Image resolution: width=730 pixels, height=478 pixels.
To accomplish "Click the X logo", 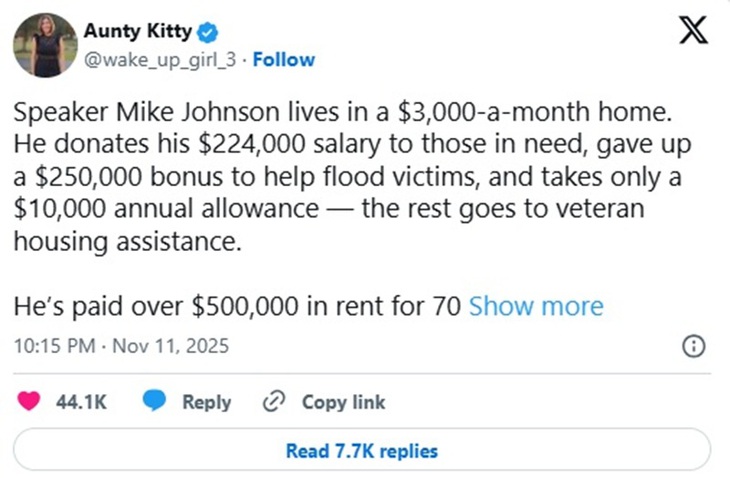I will point(693,31).
